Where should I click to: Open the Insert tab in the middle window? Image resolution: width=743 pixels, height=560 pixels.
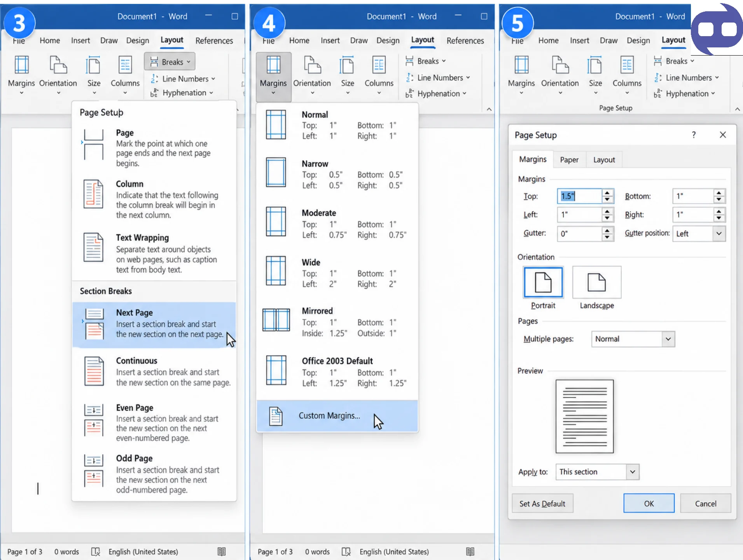point(330,40)
